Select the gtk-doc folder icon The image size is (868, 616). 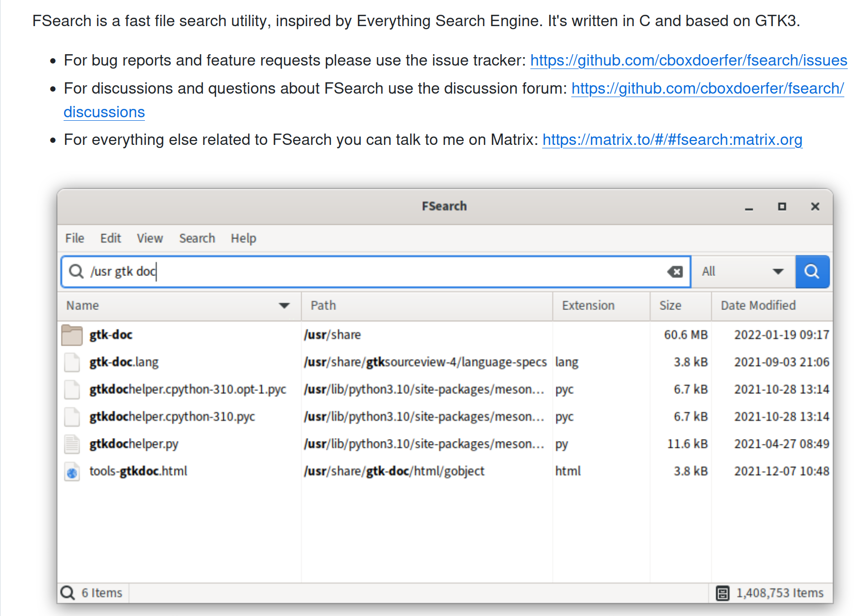[72, 335]
